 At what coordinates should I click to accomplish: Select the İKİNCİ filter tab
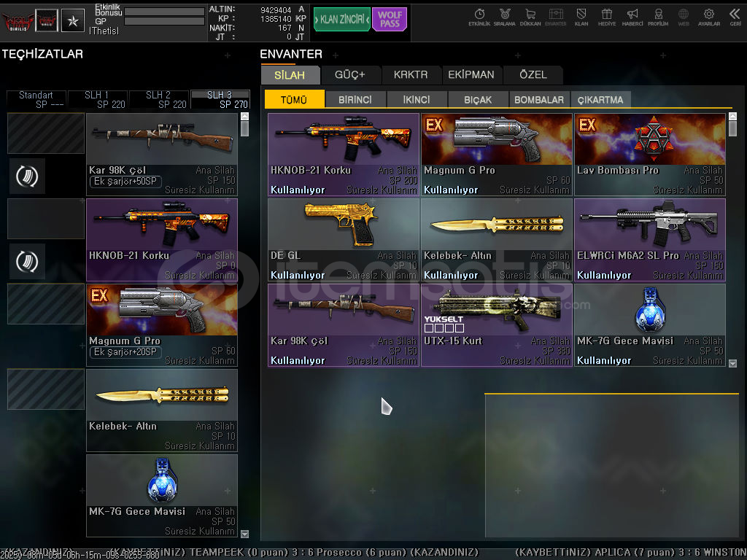tap(417, 99)
